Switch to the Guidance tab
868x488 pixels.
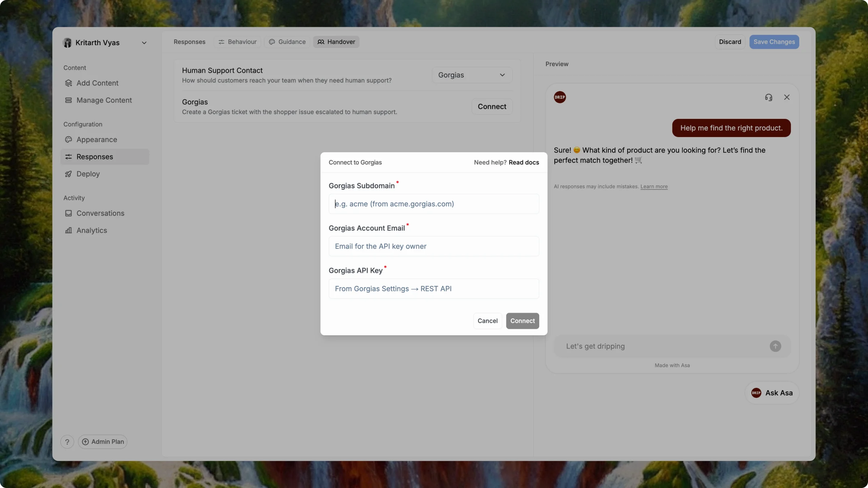pos(287,42)
